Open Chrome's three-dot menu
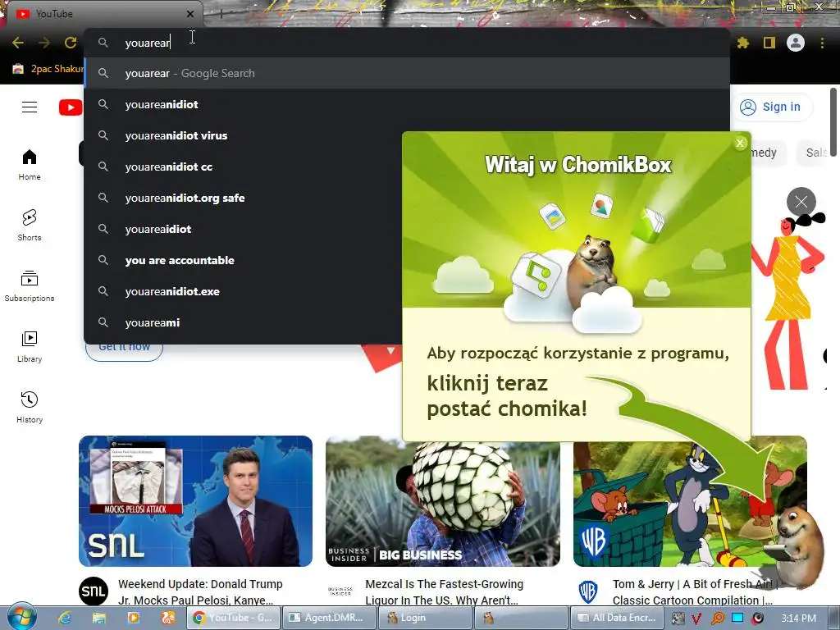 coord(822,43)
